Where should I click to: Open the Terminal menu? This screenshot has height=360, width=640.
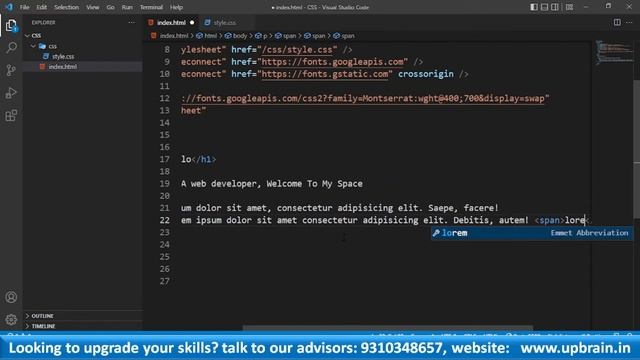point(151,7)
